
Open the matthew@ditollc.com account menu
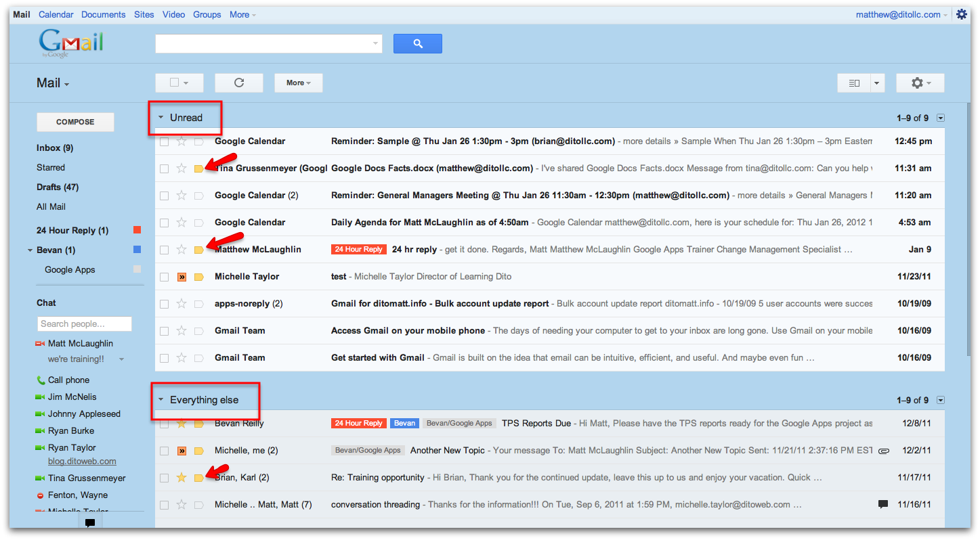(x=901, y=14)
